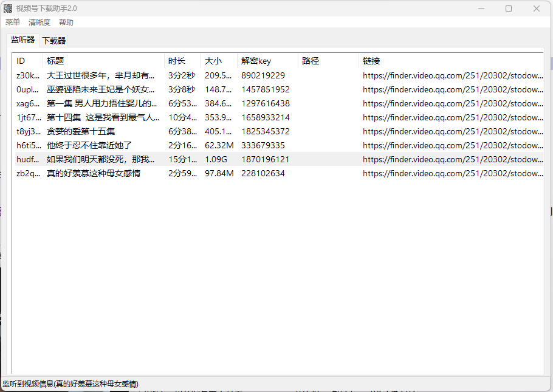The height and width of the screenshot is (392, 553).
Task: Open the download link for 大王过世很多年 video
Action: (452, 75)
